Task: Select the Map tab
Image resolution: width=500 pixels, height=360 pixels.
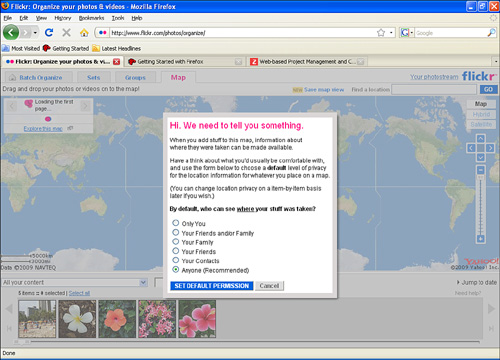Action: [x=178, y=77]
